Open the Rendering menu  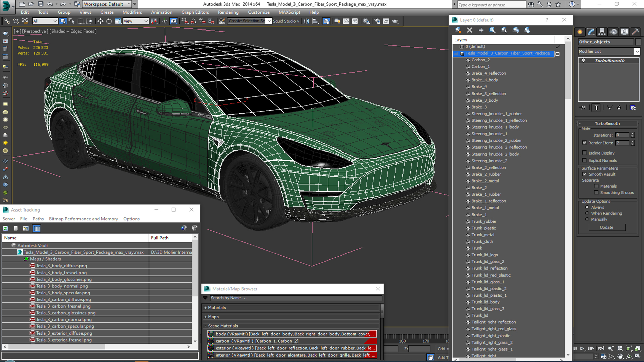228,12
